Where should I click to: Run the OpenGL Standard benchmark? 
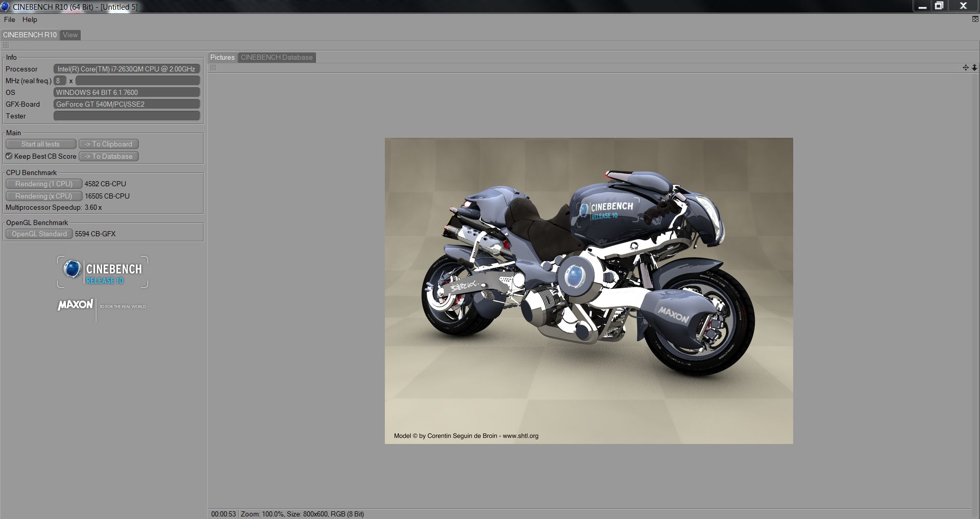[x=39, y=234]
